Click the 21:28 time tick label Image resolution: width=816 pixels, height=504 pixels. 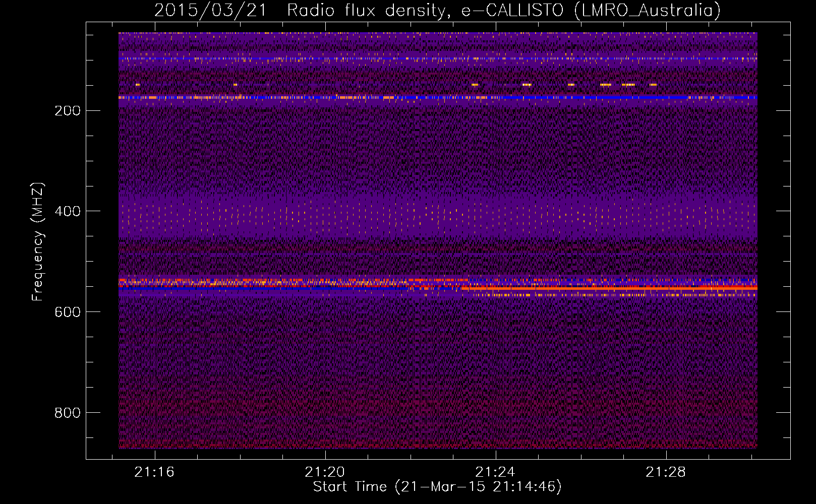pos(666,472)
